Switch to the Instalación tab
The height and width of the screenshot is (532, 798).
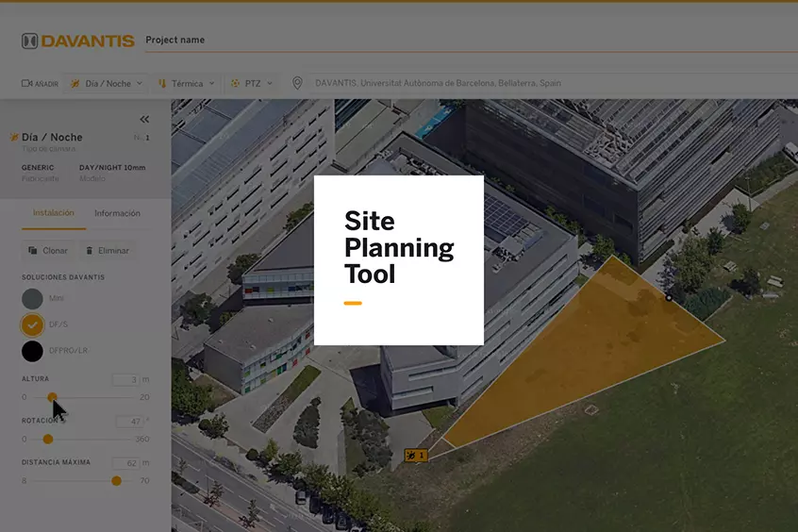pyautogui.click(x=53, y=213)
